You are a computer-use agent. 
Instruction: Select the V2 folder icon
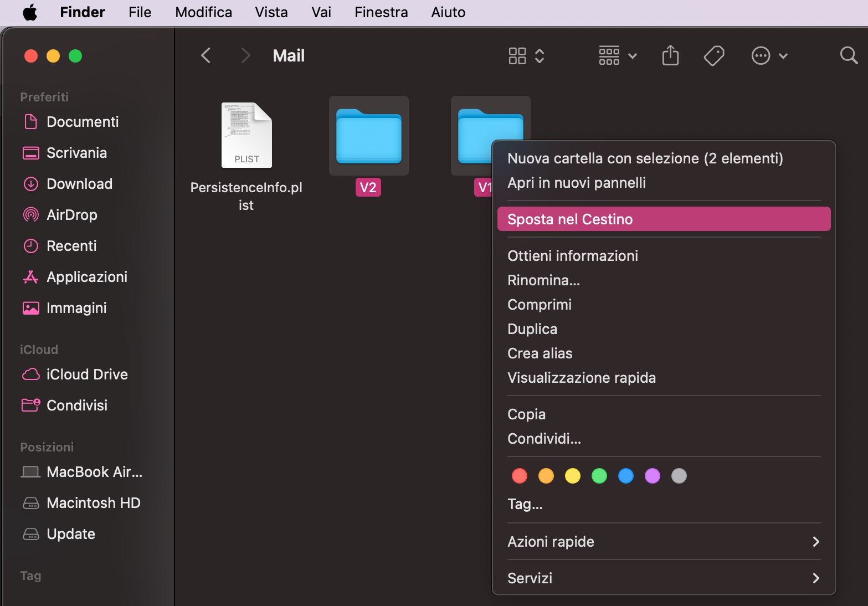(369, 136)
